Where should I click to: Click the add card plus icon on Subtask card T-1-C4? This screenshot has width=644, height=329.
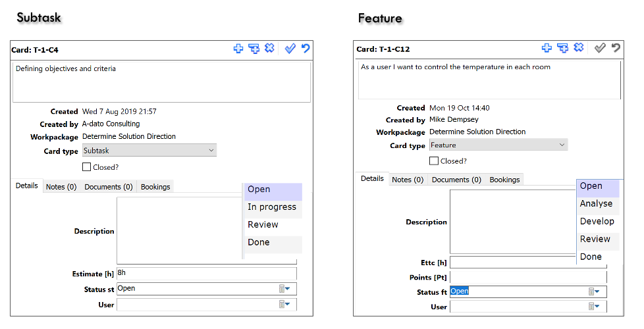[238, 49]
